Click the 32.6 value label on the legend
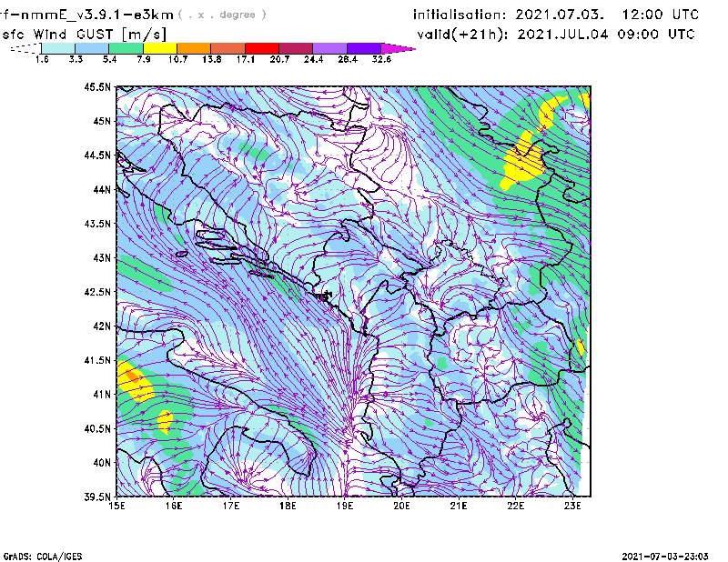 coord(380,59)
